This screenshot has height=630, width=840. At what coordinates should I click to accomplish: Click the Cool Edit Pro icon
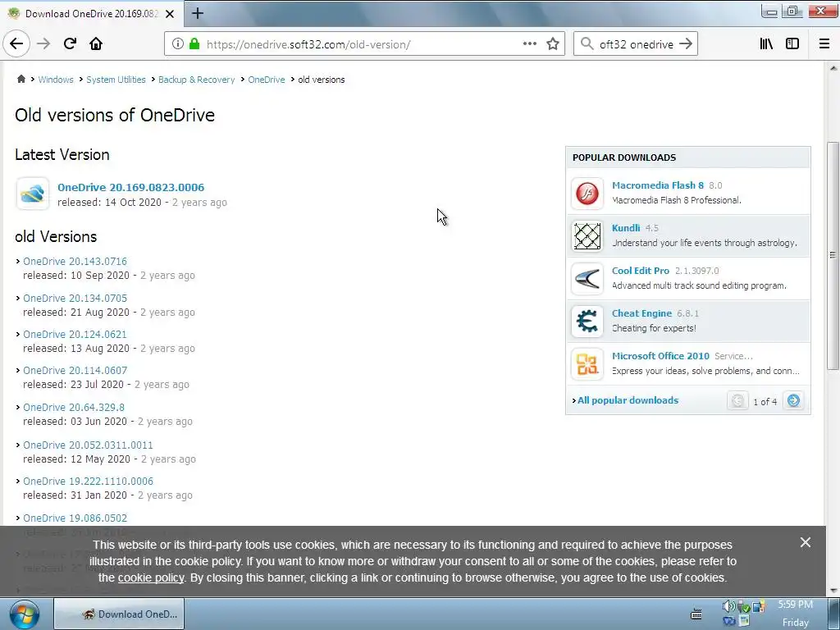[587, 279]
